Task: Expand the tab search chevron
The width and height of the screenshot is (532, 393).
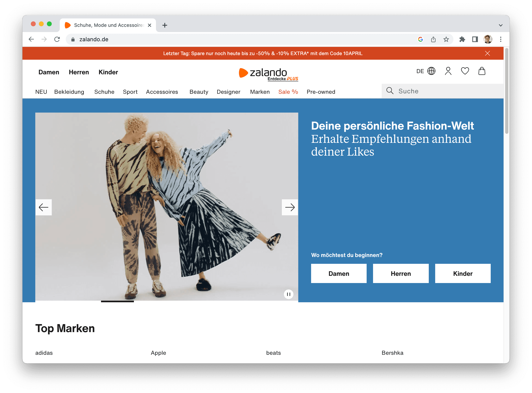Action: pos(501,25)
